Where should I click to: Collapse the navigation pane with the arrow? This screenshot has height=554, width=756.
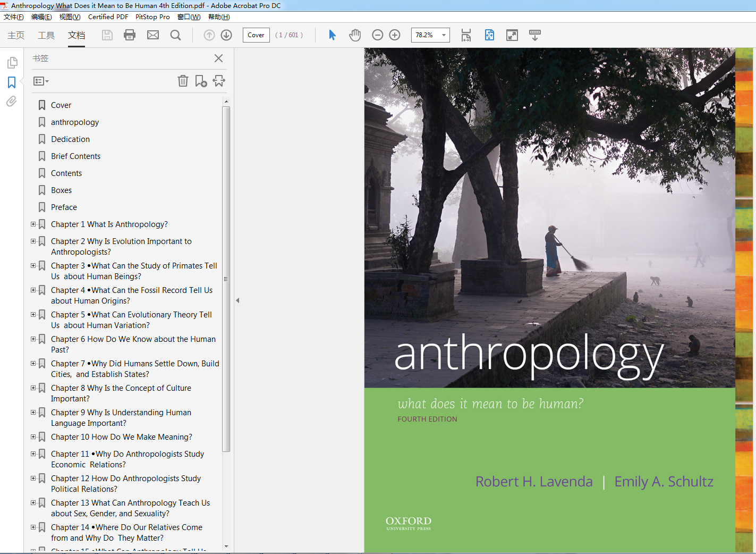point(237,300)
